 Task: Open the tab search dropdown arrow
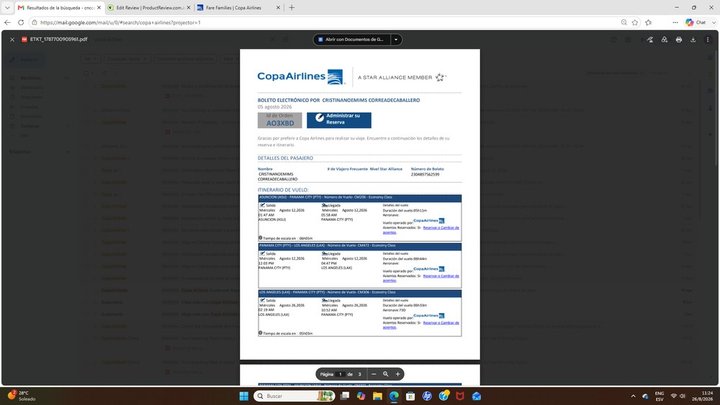coord(7,8)
